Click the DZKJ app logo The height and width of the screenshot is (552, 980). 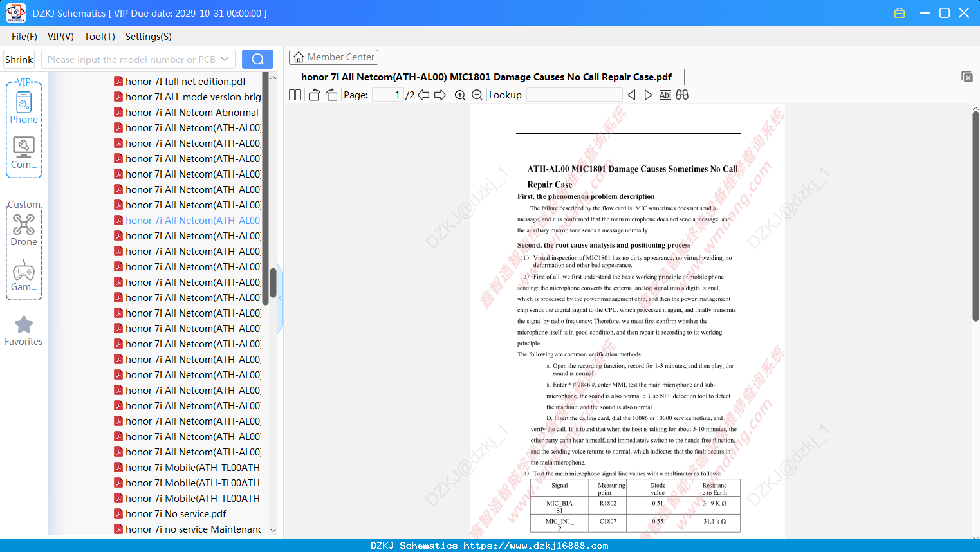pos(15,13)
